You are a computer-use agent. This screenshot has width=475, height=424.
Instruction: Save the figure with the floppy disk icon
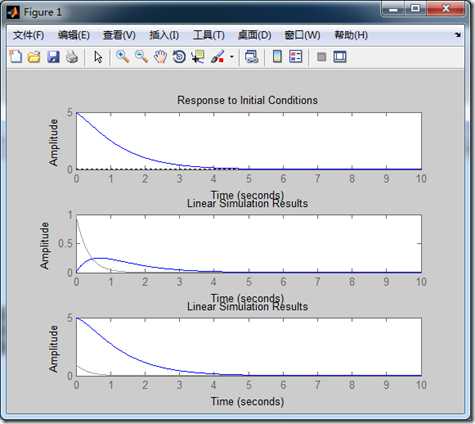[53, 57]
